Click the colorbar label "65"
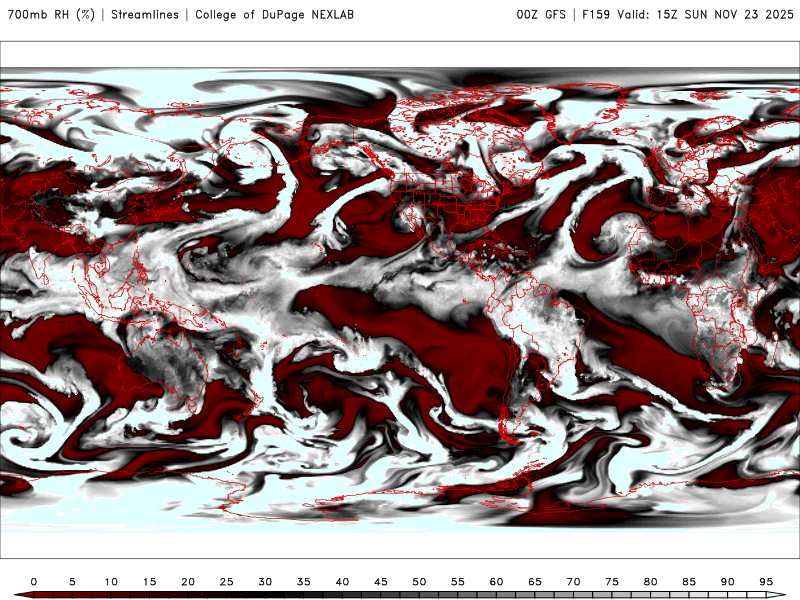Image resolution: width=800 pixels, height=600 pixels. point(535,582)
